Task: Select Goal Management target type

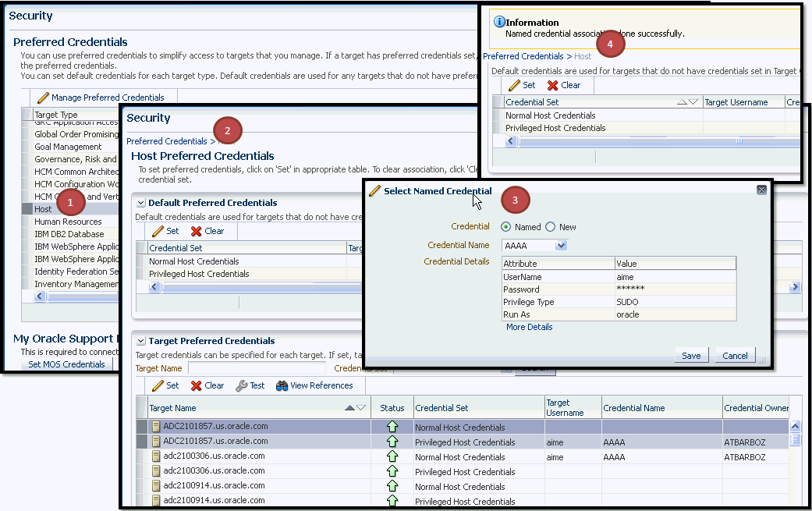Action: (68, 147)
